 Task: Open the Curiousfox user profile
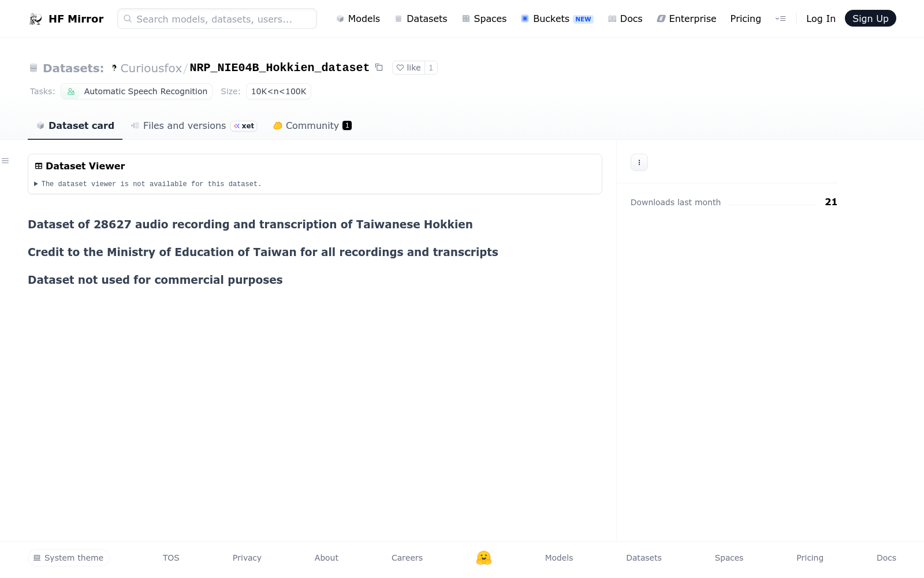(x=151, y=68)
